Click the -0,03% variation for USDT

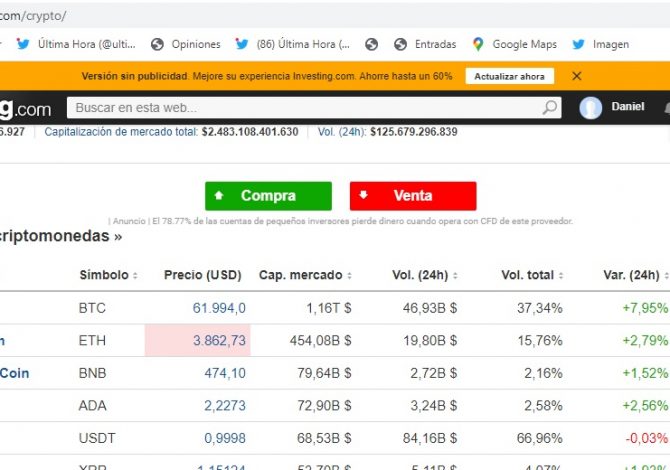coord(646,438)
